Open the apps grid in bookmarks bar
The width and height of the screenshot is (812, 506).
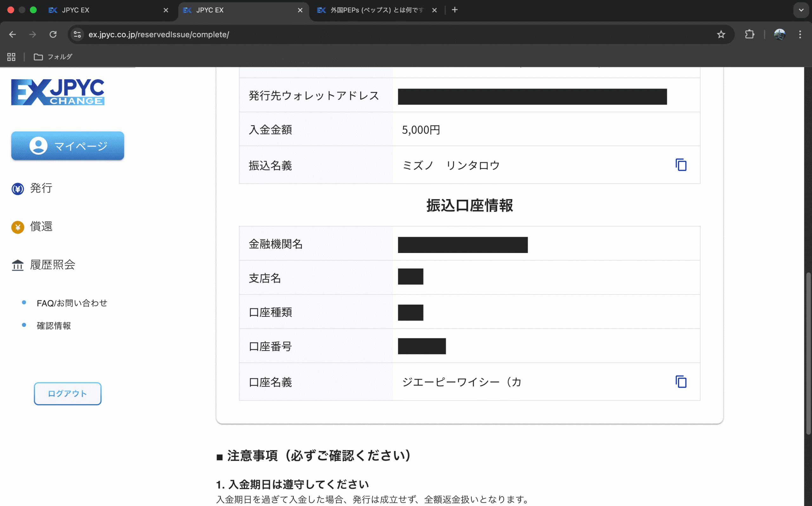point(11,57)
